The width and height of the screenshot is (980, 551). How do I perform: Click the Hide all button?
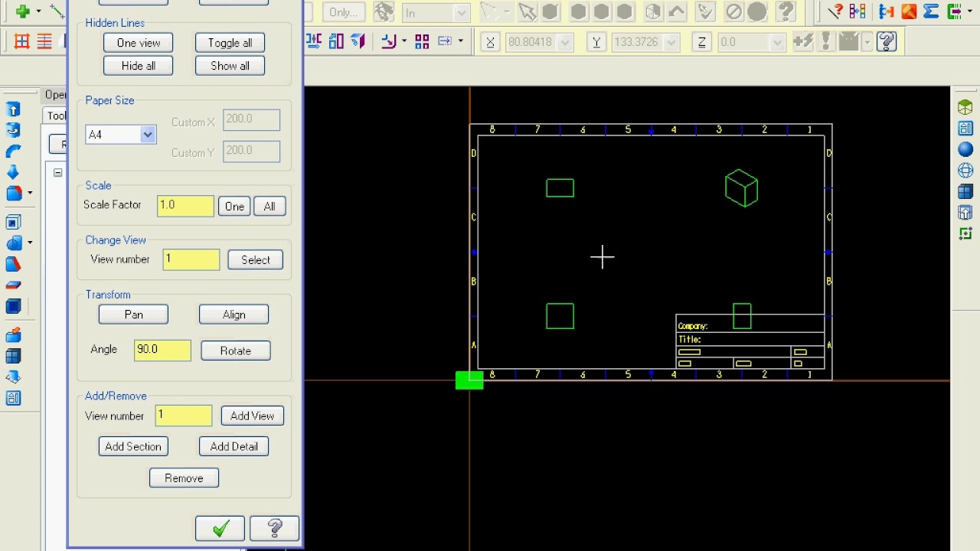(x=139, y=66)
